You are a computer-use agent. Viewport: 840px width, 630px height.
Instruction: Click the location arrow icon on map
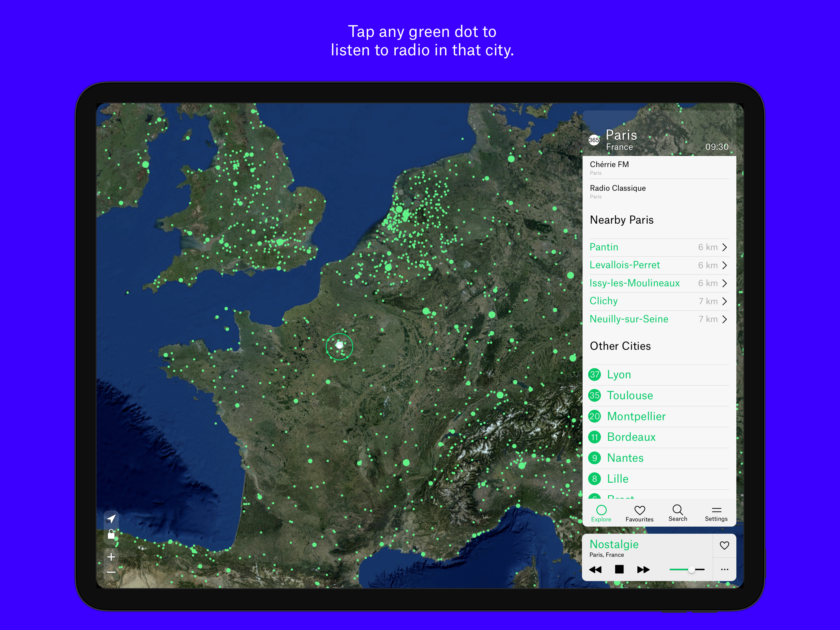[x=111, y=519]
